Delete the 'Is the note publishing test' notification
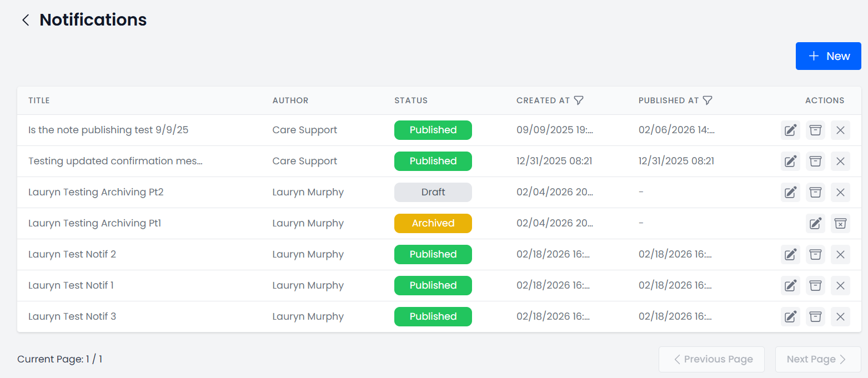Viewport: 868px width, 378px height. [x=840, y=130]
